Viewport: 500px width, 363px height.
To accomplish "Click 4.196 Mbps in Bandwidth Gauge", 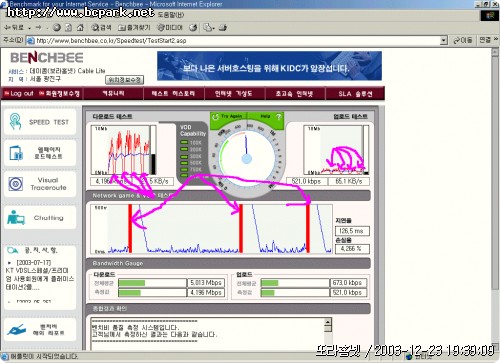I will point(206,293).
